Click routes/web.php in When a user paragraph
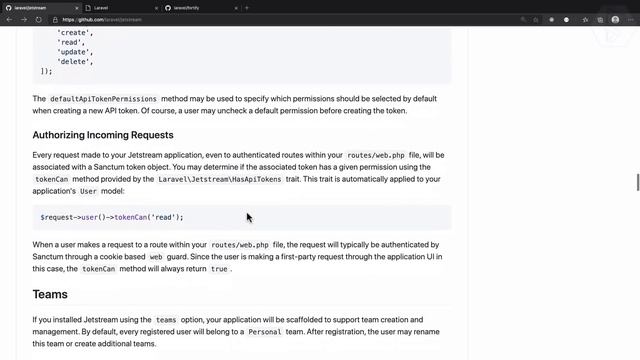The height and width of the screenshot is (360, 640). click(240, 245)
